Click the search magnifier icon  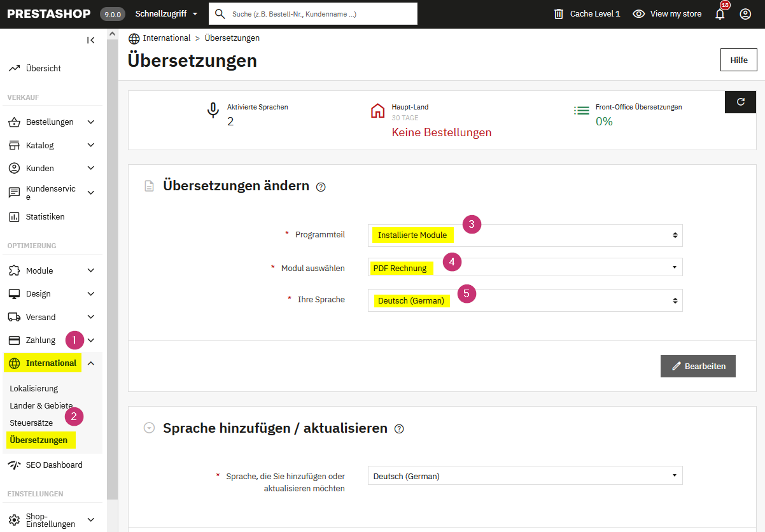[x=220, y=13]
